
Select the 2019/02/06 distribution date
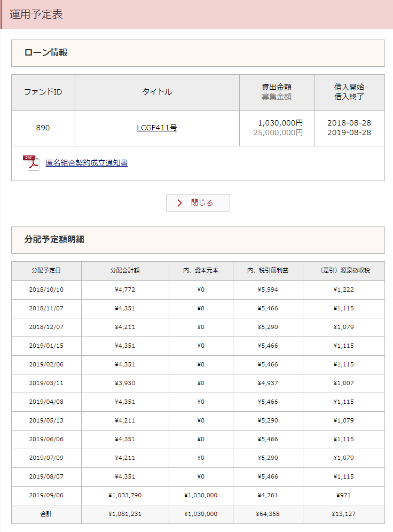[46, 364]
